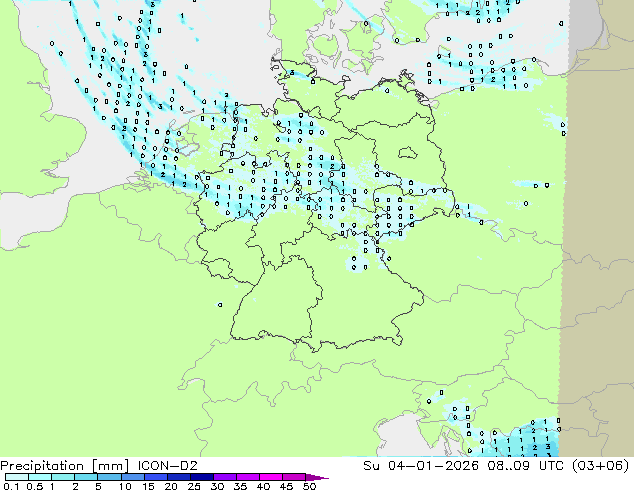
Task: Click the 20–25 mm legend color box
Action: click(178, 477)
